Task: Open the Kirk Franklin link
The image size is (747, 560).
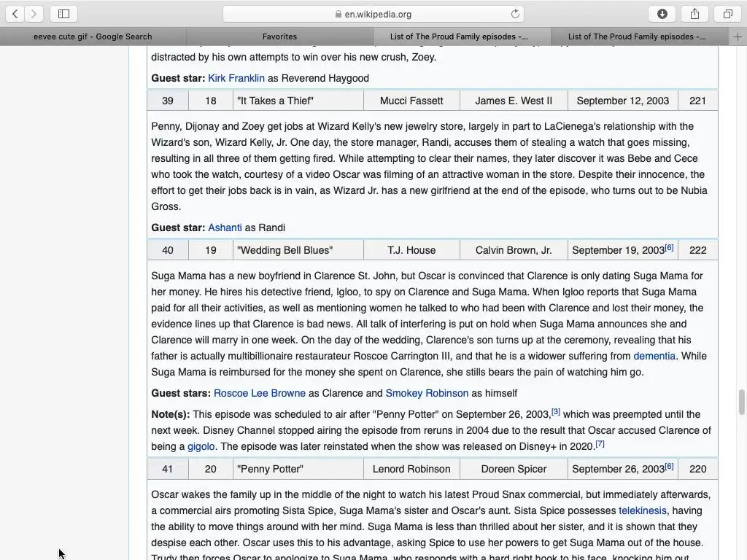Action: [236, 78]
